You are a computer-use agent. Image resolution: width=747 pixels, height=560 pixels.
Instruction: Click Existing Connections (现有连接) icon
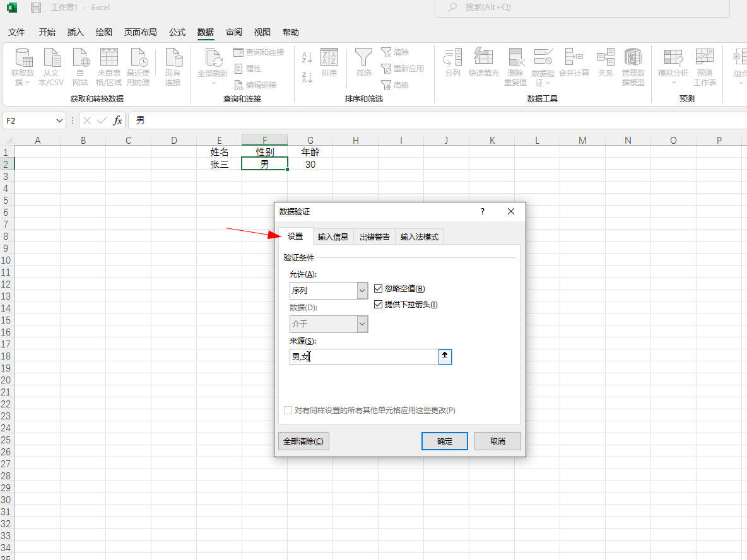tap(173, 58)
